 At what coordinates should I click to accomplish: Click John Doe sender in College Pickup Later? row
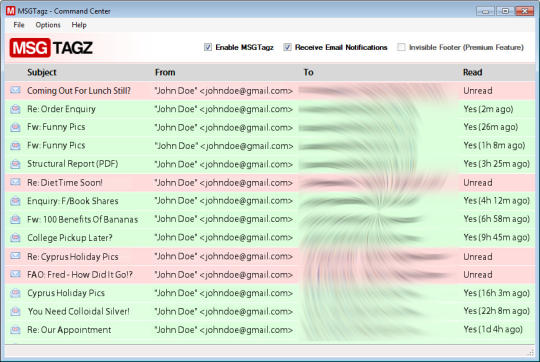[x=224, y=237]
